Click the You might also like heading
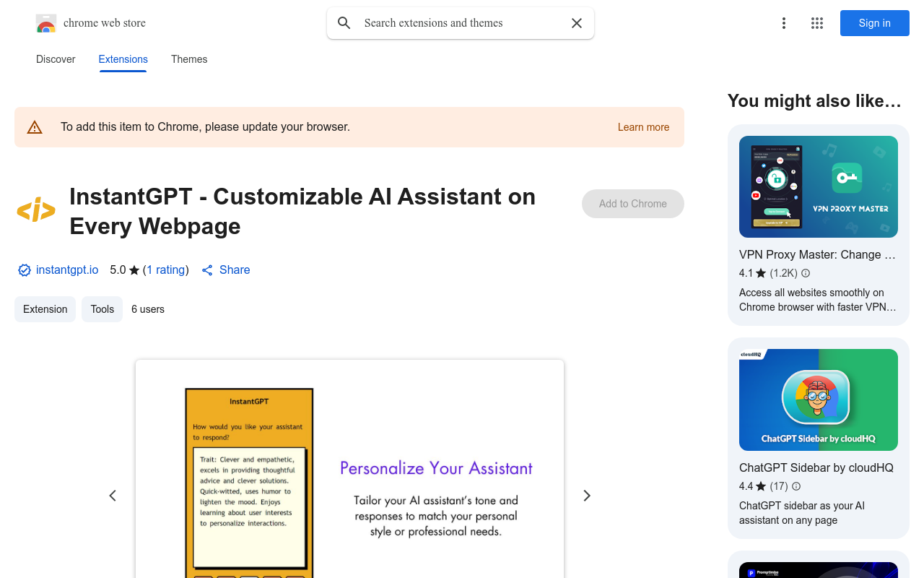The height and width of the screenshot is (578, 924). point(814,101)
